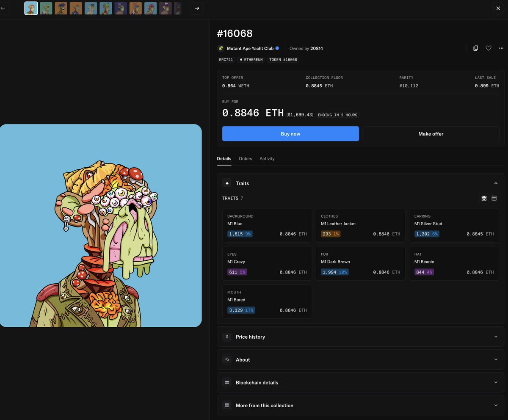Select the Details tab
The height and width of the screenshot is (420, 508).
point(224,158)
